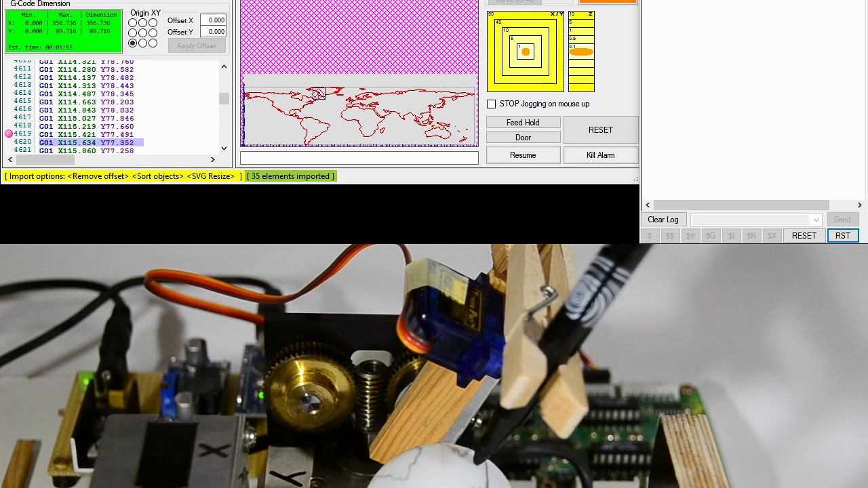Click the $X unlock shortcut button
The width and height of the screenshot is (868, 488).
coord(772,236)
